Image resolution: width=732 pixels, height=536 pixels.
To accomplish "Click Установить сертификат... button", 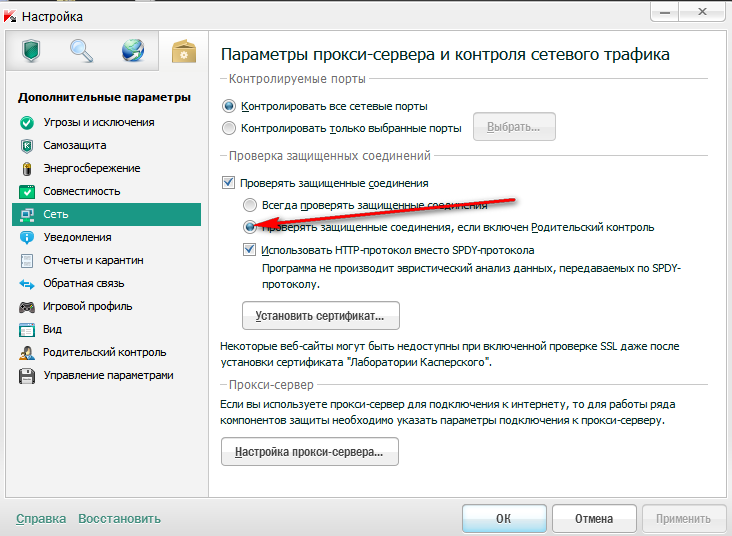I will pyautogui.click(x=321, y=316).
